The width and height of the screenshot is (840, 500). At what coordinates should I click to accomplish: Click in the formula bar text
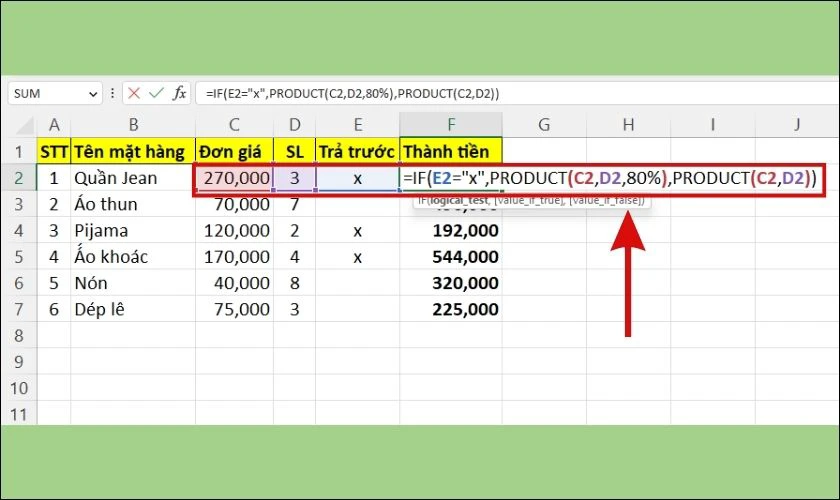[x=352, y=94]
